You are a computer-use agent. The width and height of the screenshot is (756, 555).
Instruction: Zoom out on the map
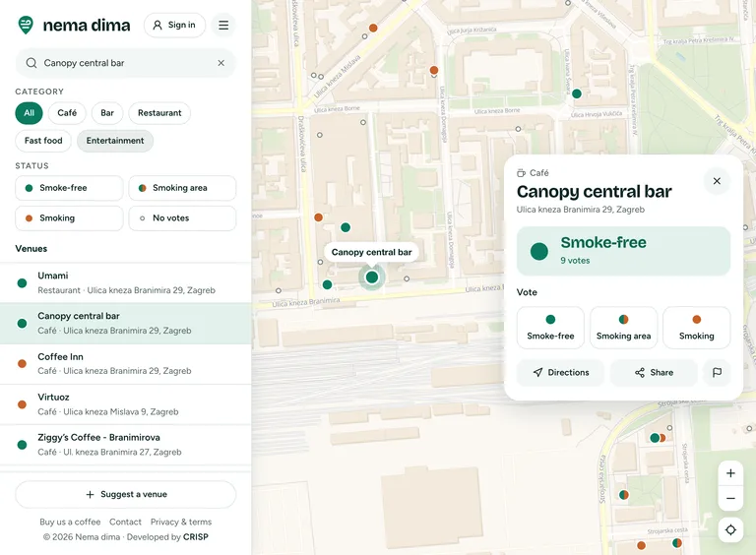coord(730,498)
